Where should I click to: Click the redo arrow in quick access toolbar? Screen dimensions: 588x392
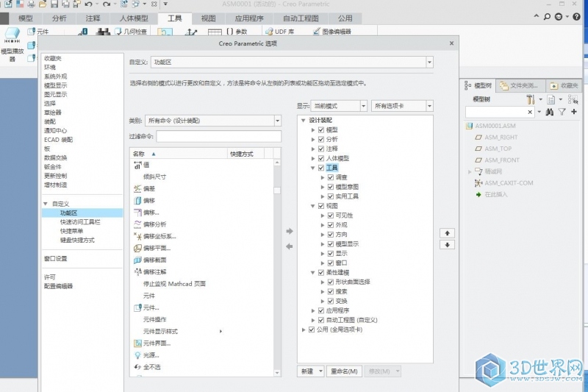coord(107,4)
